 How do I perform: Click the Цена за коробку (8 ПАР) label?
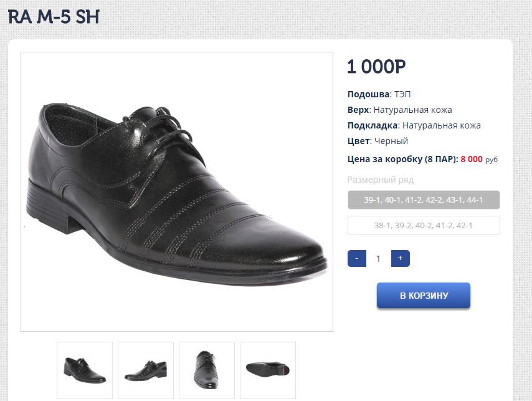coord(403,159)
